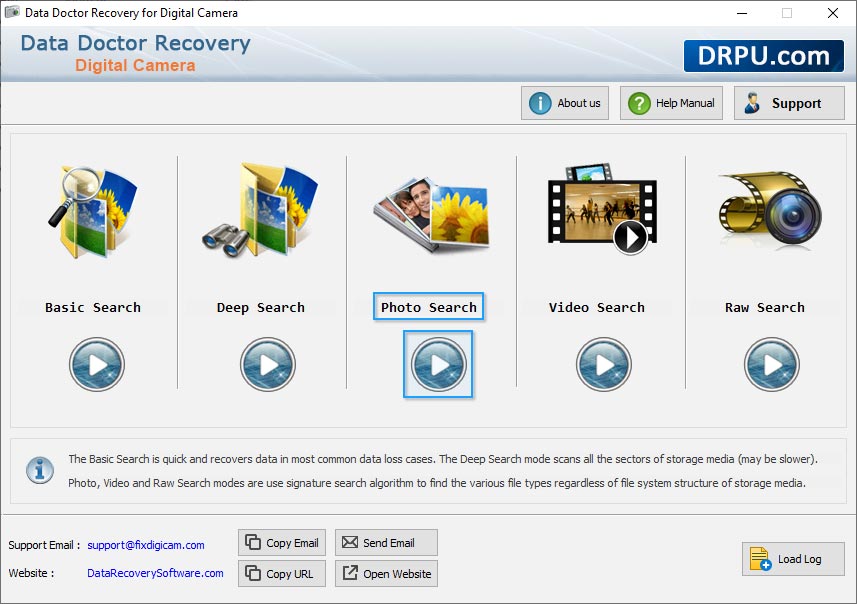Click the application icon in title bar
Viewport: 857px width, 604px height.
(x=12, y=12)
